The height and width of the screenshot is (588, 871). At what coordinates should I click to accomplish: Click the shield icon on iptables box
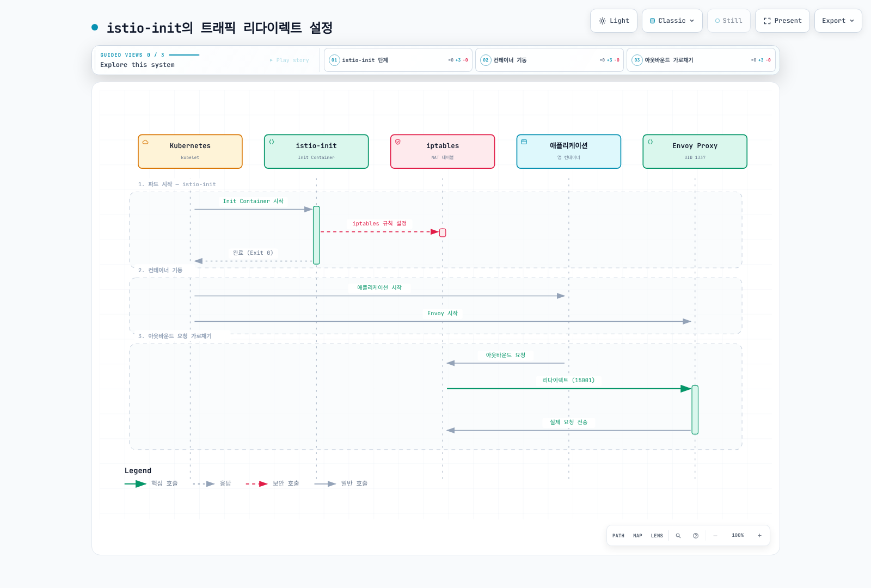coord(398,142)
